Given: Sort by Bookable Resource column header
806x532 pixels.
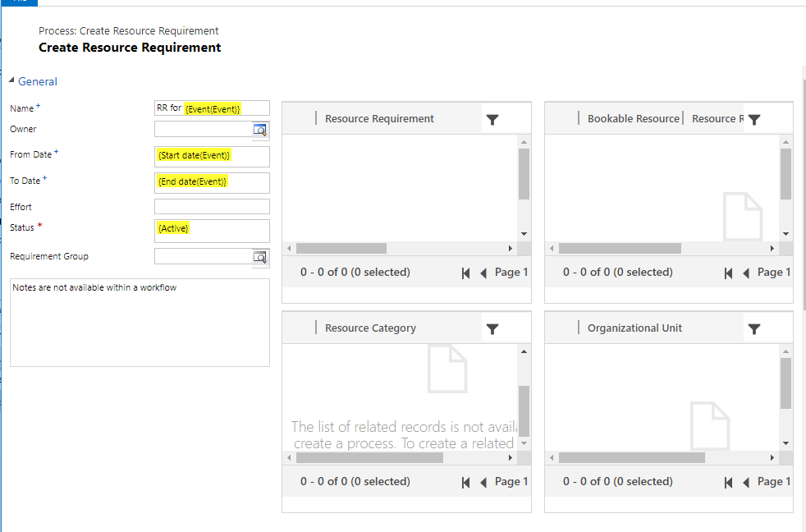Looking at the screenshot, I should pos(633,119).
